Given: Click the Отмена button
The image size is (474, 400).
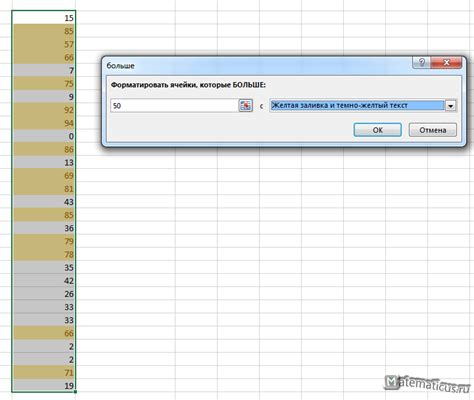Looking at the screenshot, I should (433, 130).
